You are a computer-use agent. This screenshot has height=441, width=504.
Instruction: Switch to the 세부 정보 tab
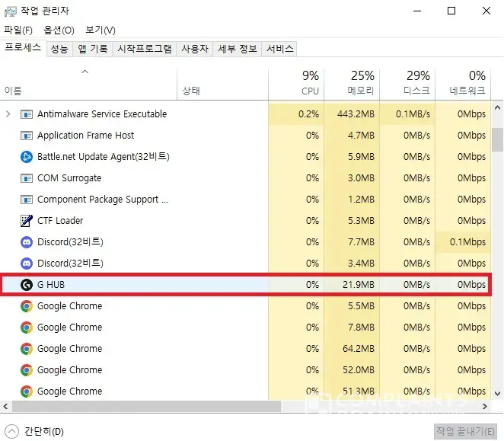pos(238,49)
